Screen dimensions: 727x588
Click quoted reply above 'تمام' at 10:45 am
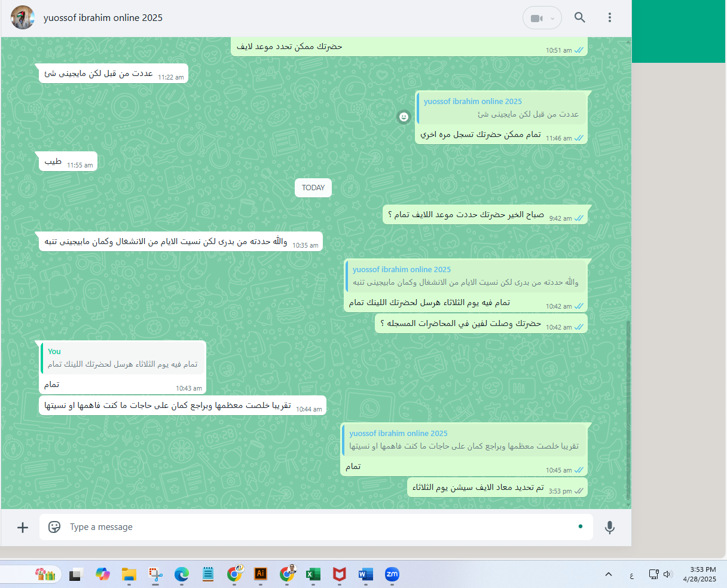pyautogui.click(x=464, y=440)
